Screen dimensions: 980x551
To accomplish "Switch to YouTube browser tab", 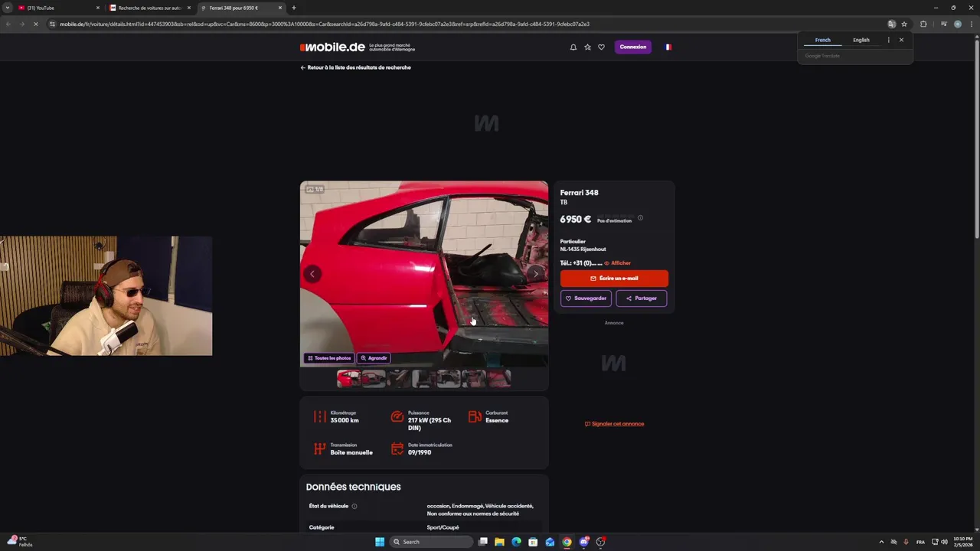I will (58, 8).
